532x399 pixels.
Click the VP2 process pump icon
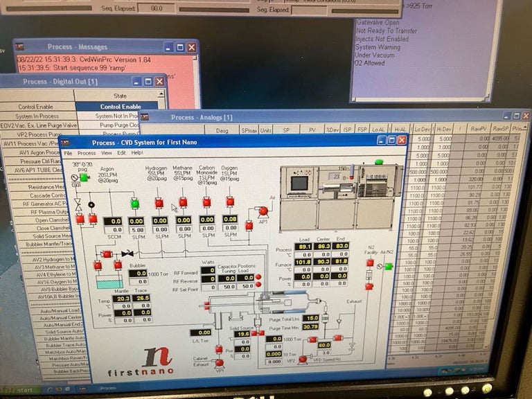point(303,359)
